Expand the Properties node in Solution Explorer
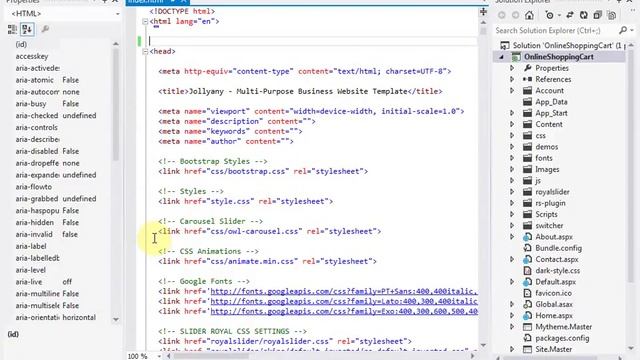 pyautogui.click(x=512, y=68)
